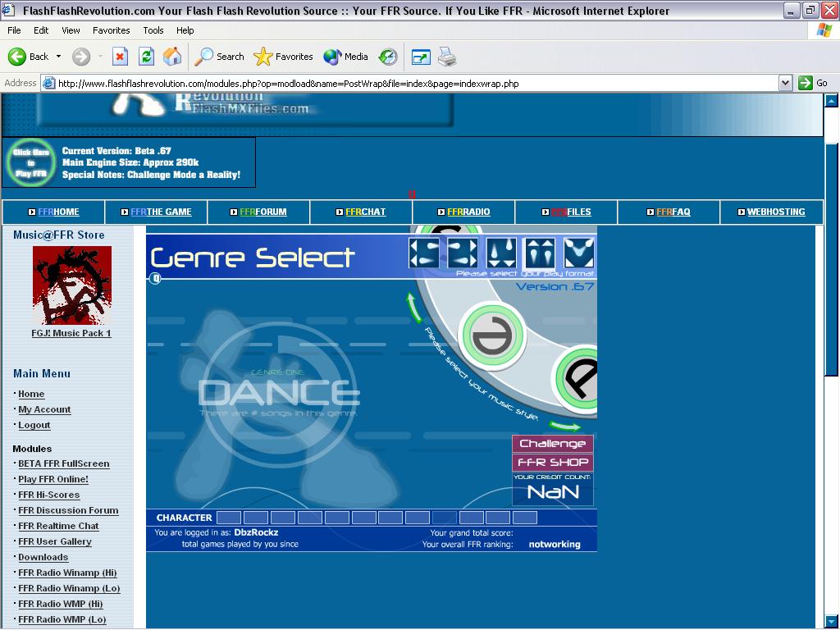Click the IE Home toolbar icon
The width and height of the screenshot is (840, 630).
click(x=172, y=57)
